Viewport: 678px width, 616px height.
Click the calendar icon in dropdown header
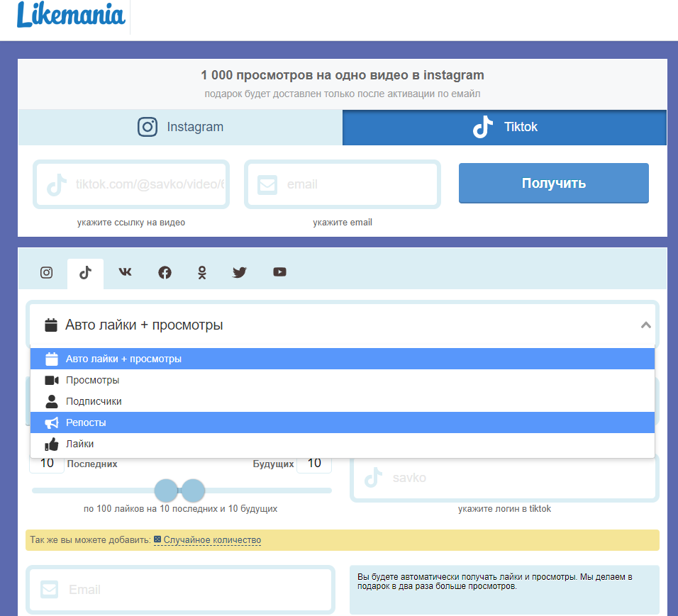coord(51,325)
